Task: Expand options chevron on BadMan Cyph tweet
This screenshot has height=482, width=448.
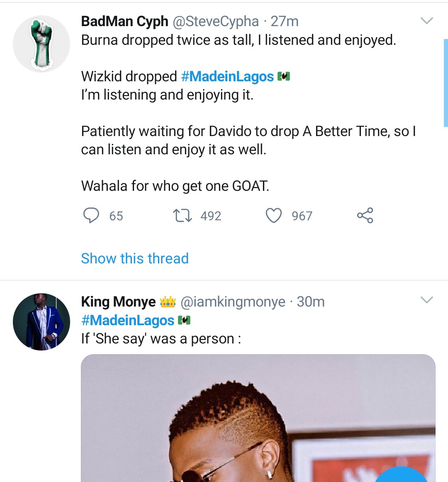Action: click(426, 21)
